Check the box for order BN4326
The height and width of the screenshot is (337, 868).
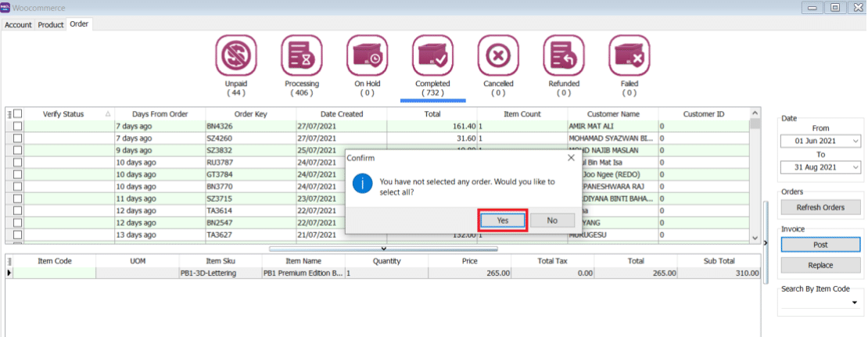tap(17, 126)
